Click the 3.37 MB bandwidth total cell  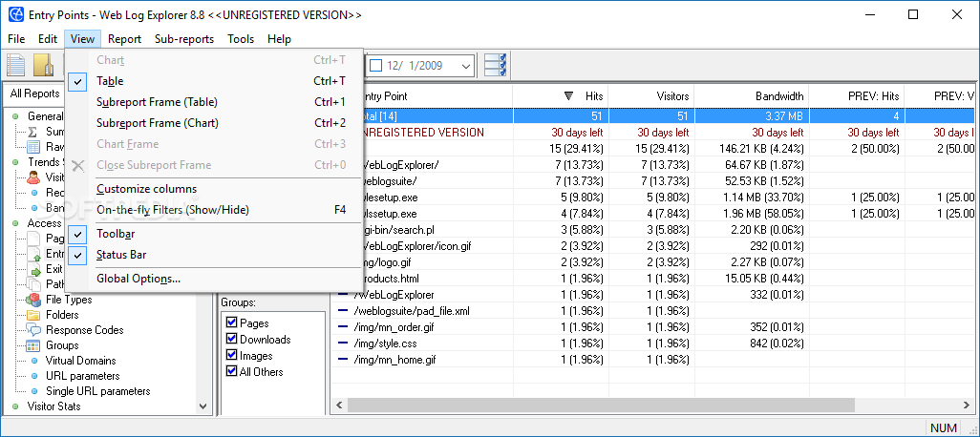(752, 116)
